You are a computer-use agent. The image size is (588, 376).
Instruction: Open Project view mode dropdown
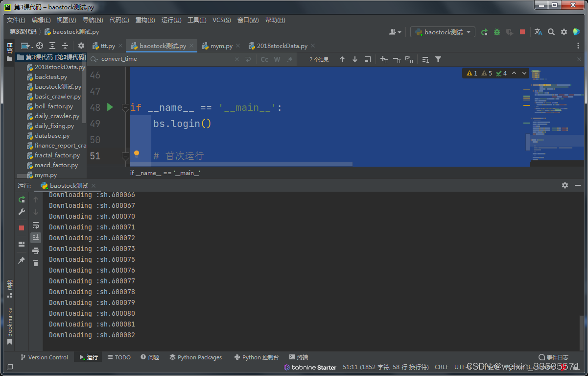coord(27,46)
